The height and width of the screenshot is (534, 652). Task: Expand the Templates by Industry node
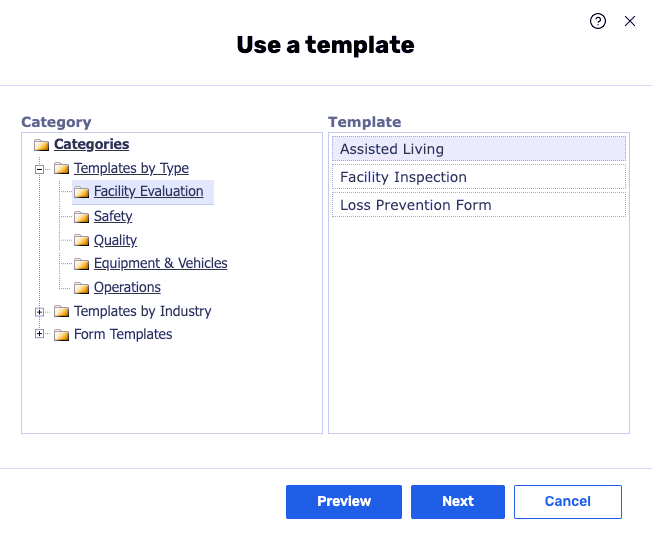coord(40,312)
